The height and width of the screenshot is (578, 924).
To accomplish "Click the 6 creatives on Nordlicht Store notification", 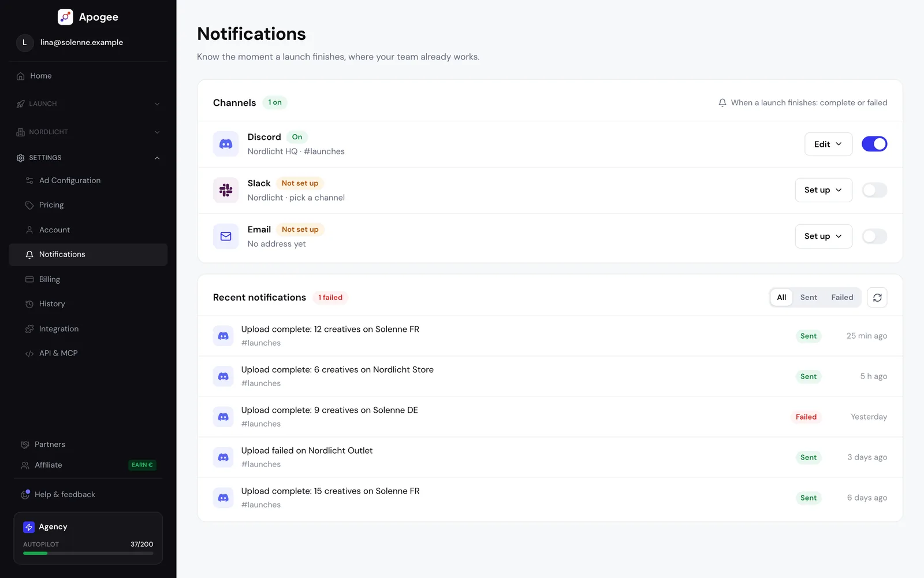I will (x=550, y=376).
